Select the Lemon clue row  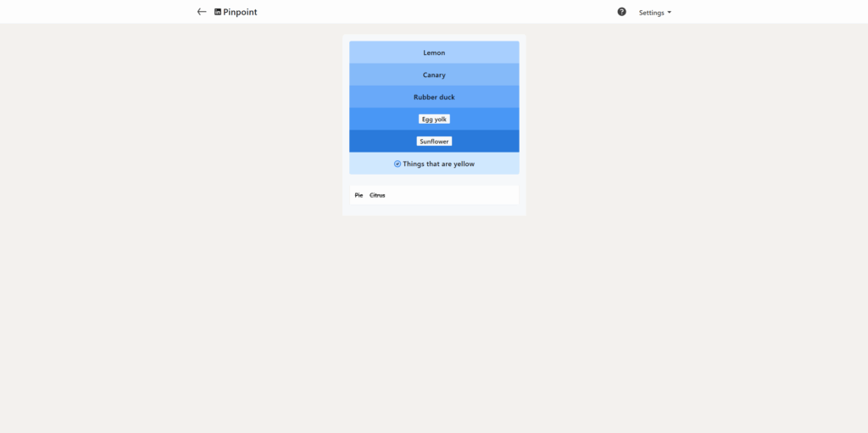[434, 53]
